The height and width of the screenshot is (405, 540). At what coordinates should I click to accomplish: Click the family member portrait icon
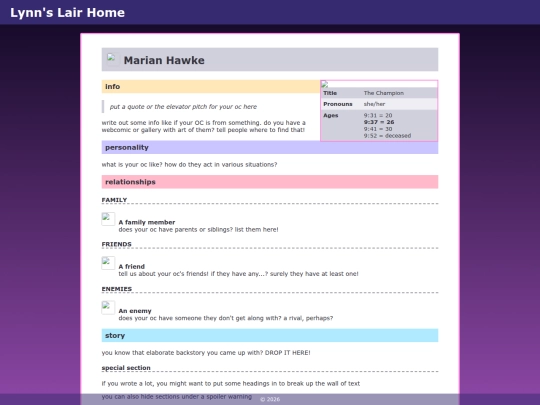pos(108,219)
